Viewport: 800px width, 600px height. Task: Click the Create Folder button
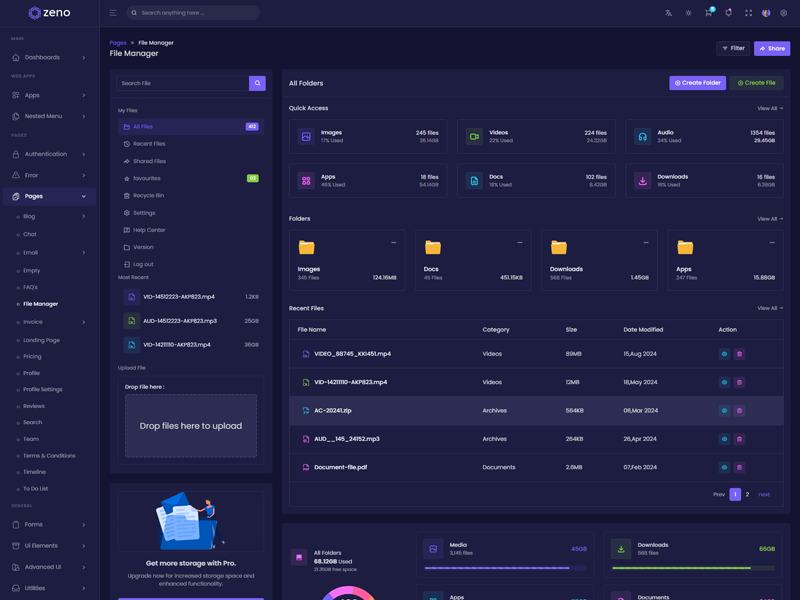pyautogui.click(x=697, y=83)
